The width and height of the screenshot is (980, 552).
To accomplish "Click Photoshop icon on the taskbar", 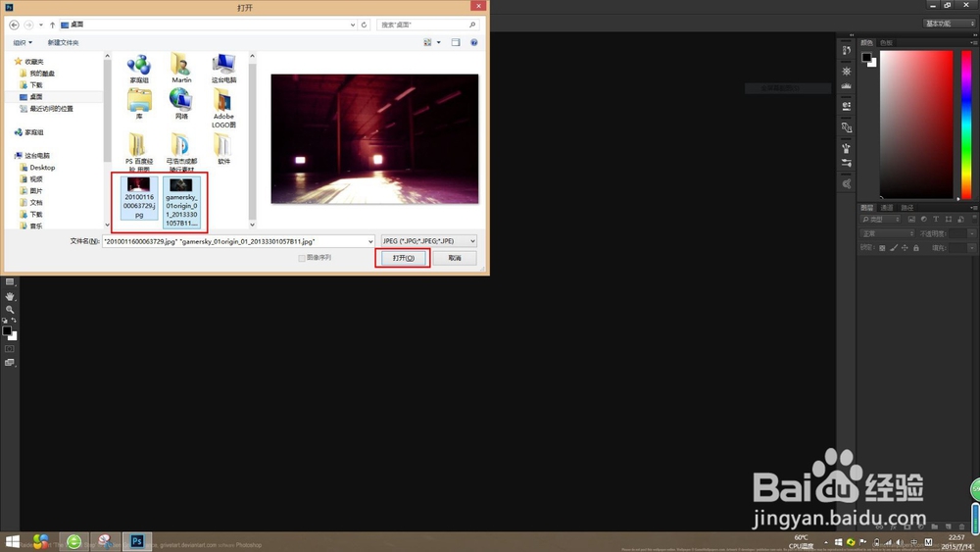I will (x=137, y=541).
